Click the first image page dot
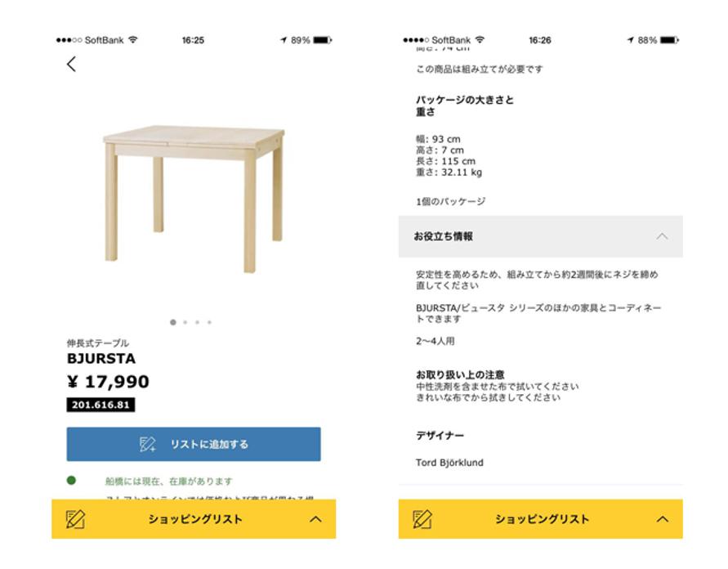This screenshot has width=728, height=569. 173,323
